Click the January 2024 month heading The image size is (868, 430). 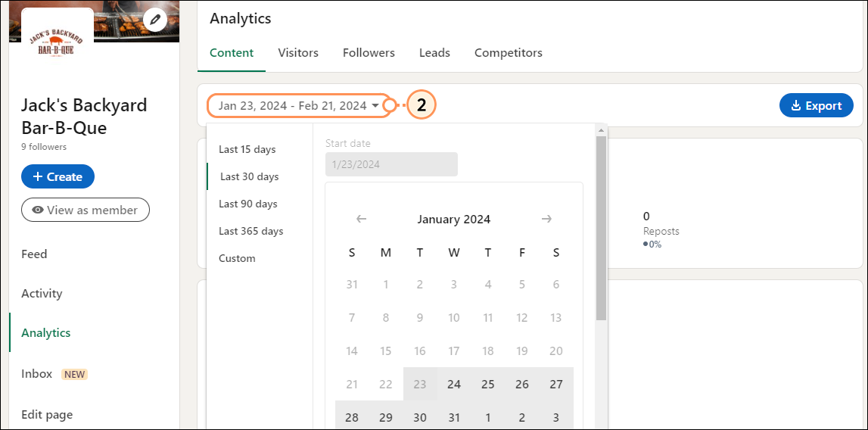(x=454, y=219)
